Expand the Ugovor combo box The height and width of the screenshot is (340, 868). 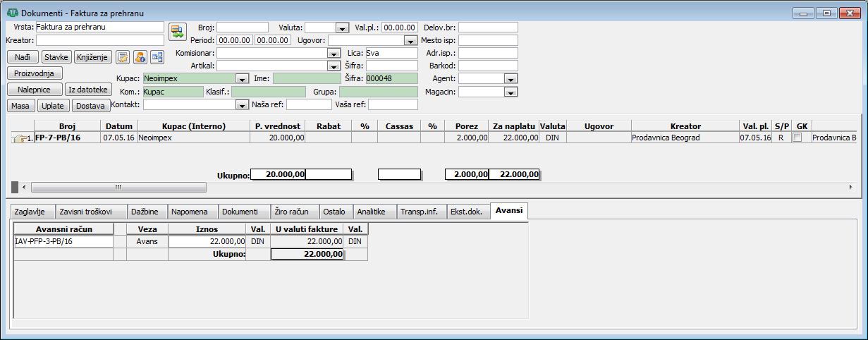click(410, 40)
